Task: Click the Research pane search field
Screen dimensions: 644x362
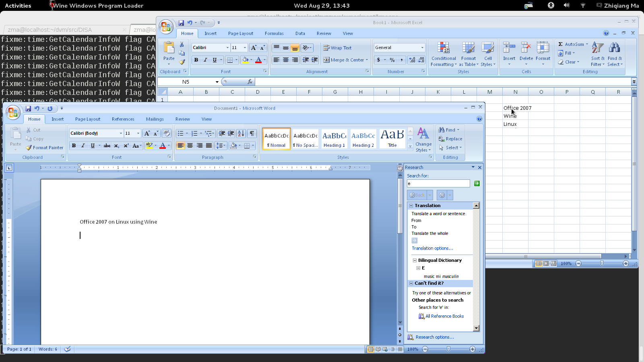Action: coord(438,183)
